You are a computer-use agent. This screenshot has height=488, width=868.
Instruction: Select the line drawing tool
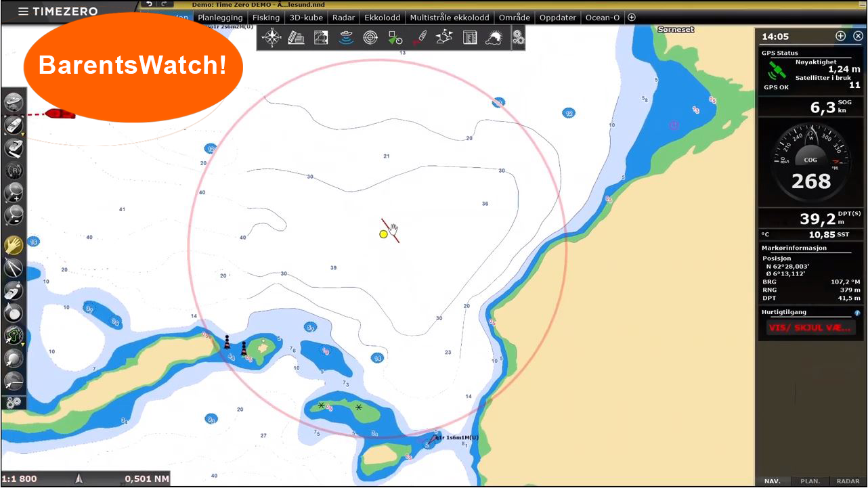click(14, 380)
